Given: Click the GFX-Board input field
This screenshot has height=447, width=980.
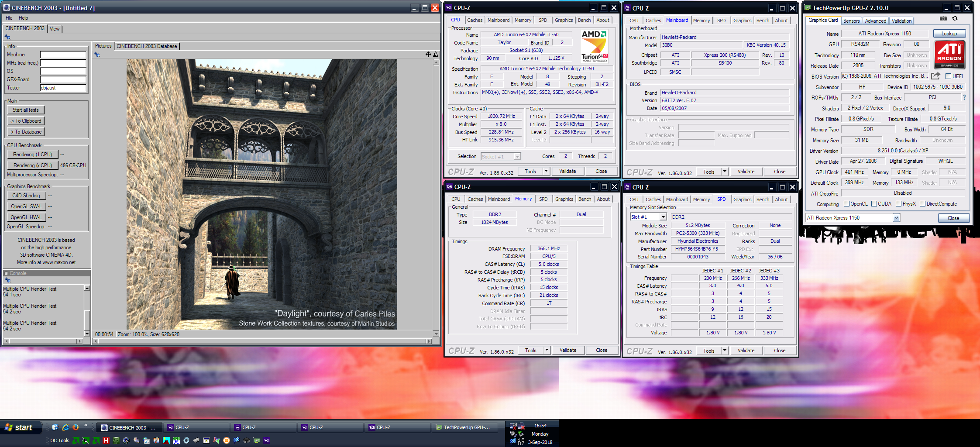Looking at the screenshot, I should click(63, 79).
